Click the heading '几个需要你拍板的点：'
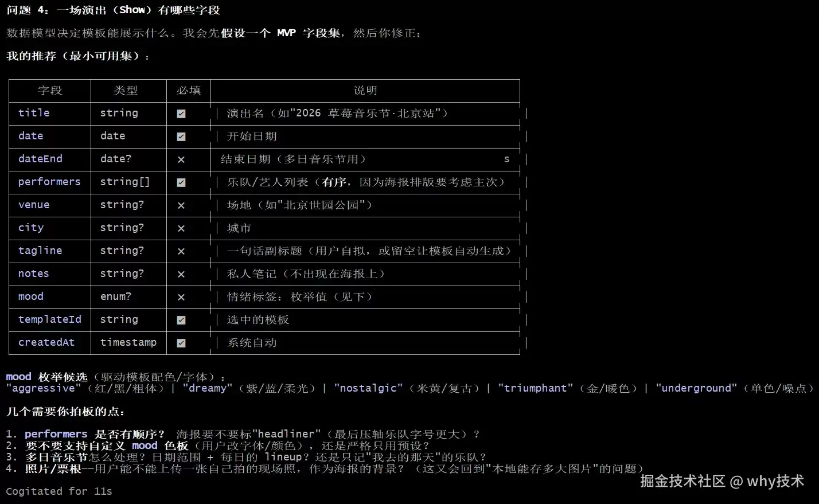This screenshot has width=819, height=504. 66,412
